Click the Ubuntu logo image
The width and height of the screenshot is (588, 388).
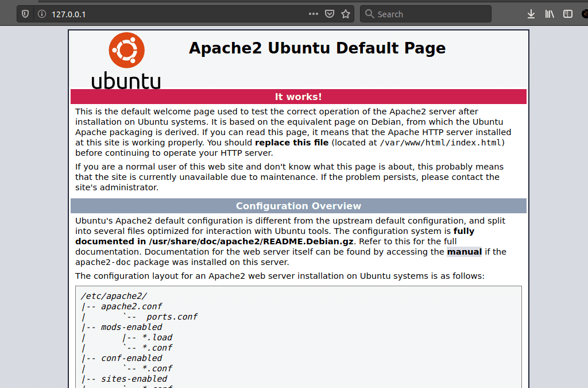pos(126,60)
